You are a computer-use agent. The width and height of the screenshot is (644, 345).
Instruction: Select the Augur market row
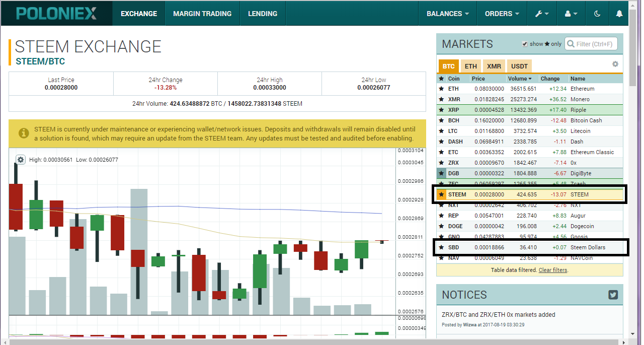530,216
